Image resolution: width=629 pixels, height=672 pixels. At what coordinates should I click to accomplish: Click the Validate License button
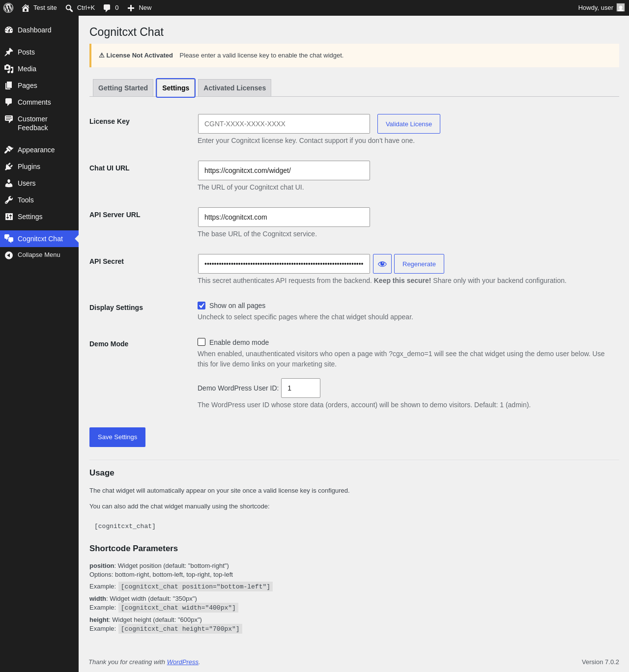pos(409,124)
